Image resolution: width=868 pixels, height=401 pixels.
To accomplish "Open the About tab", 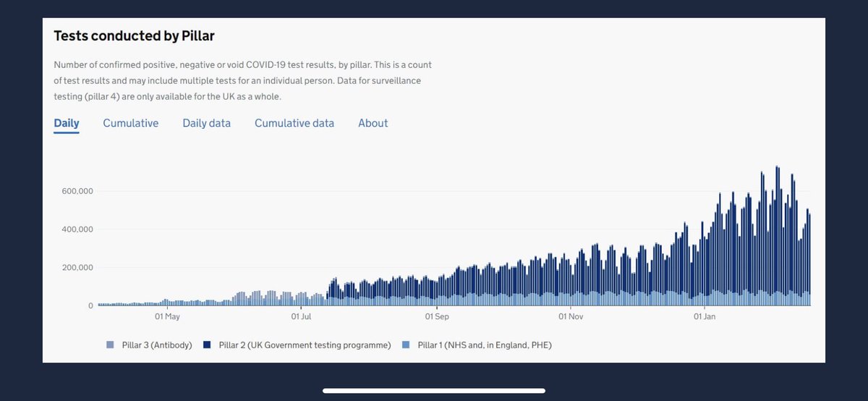I will 373,123.
